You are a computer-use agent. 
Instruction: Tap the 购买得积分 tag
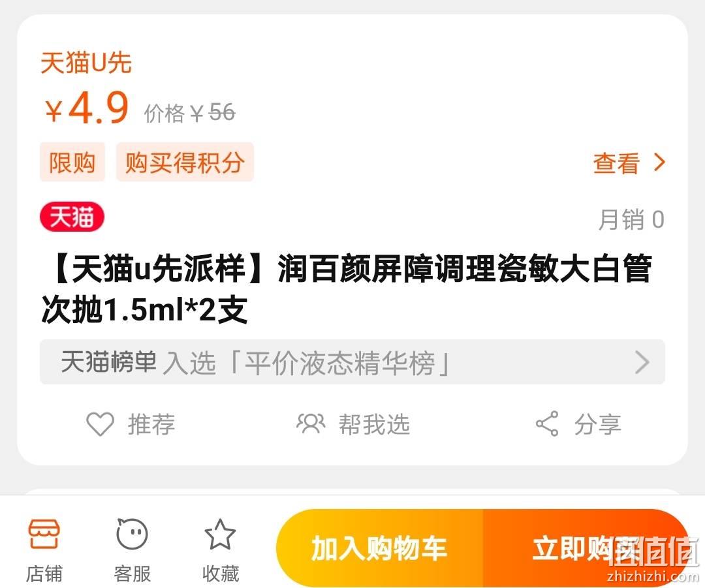(185, 162)
